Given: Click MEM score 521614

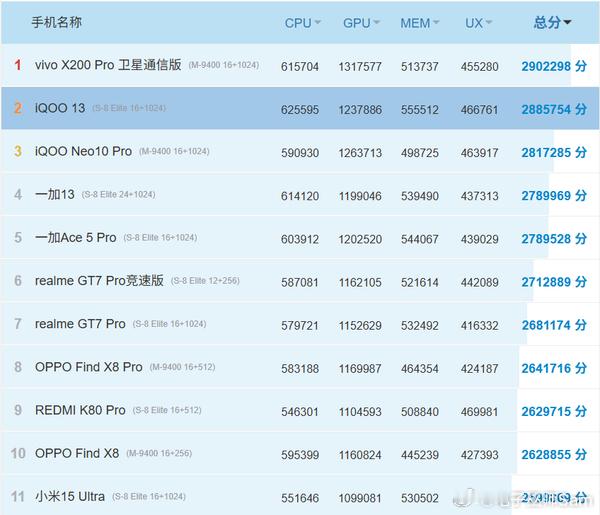Looking at the screenshot, I should 419,283.
